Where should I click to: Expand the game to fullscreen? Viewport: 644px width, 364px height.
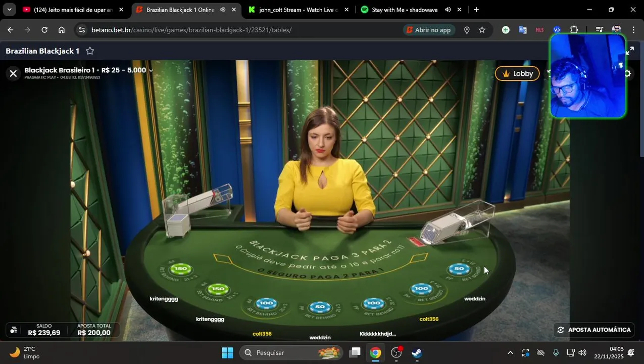630,51
